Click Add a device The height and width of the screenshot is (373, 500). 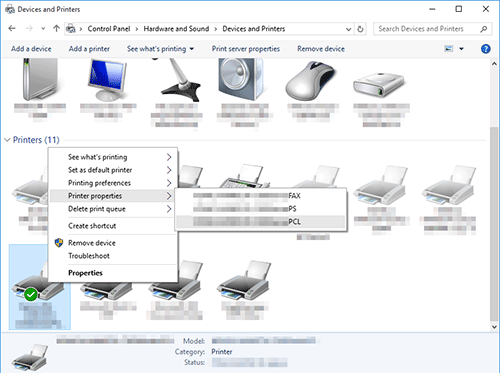click(x=31, y=49)
